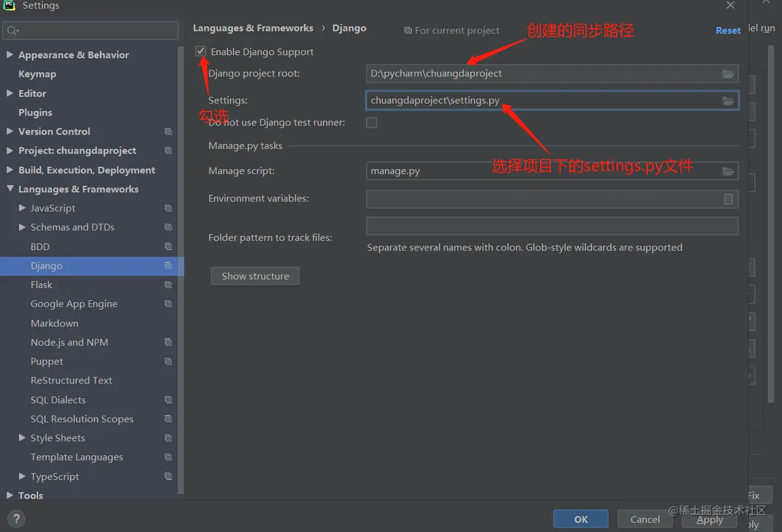This screenshot has height=532, width=782.
Task: Click project-level icon beside SQL Dialects
Action: pyautogui.click(x=169, y=400)
